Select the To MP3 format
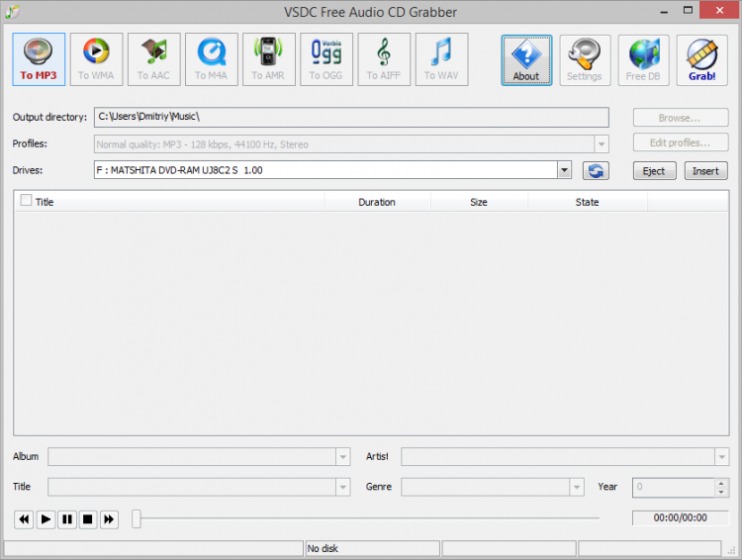The height and width of the screenshot is (560, 742). (x=39, y=59)
